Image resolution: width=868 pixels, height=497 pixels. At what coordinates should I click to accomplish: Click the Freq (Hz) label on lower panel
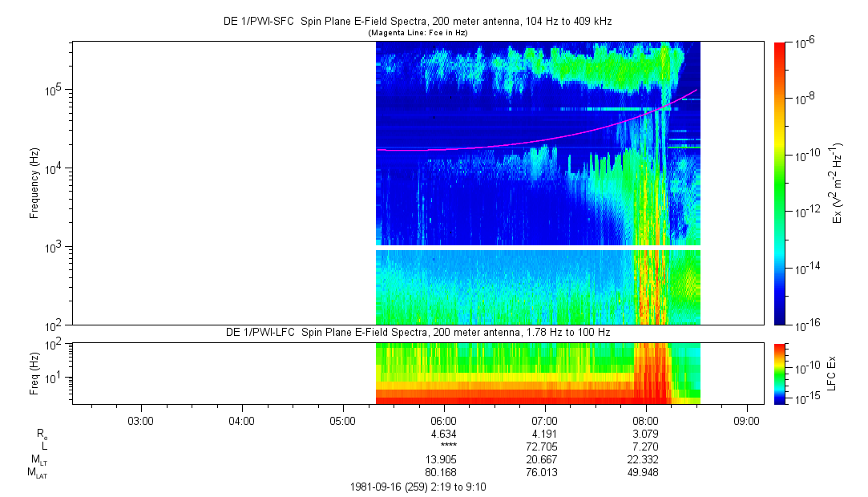tap(34, 373)
